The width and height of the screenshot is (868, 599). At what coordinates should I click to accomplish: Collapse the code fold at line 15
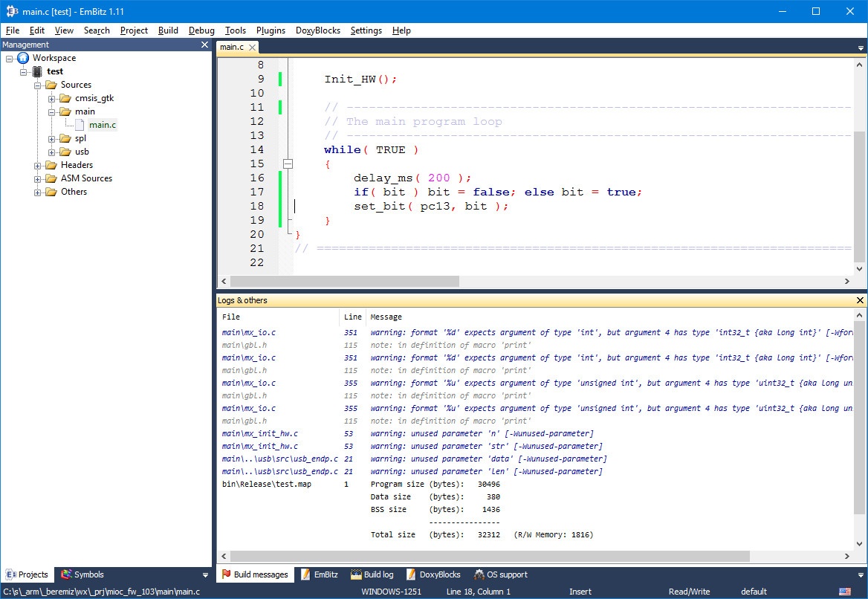[x=288, y=163]
